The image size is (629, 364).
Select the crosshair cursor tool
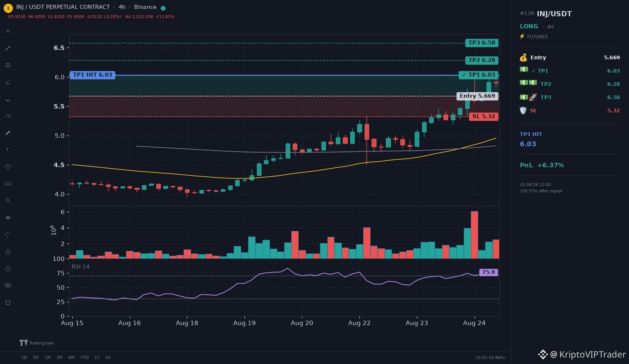coord(8,31)
